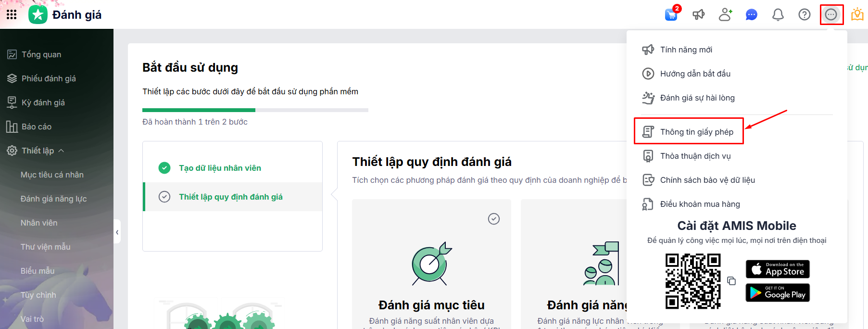Image resolution: width=868 pixels, height=329 pixels.
Task: Click the Thỏa thuận dịch vụ icon
Action: tap(648, 156)
